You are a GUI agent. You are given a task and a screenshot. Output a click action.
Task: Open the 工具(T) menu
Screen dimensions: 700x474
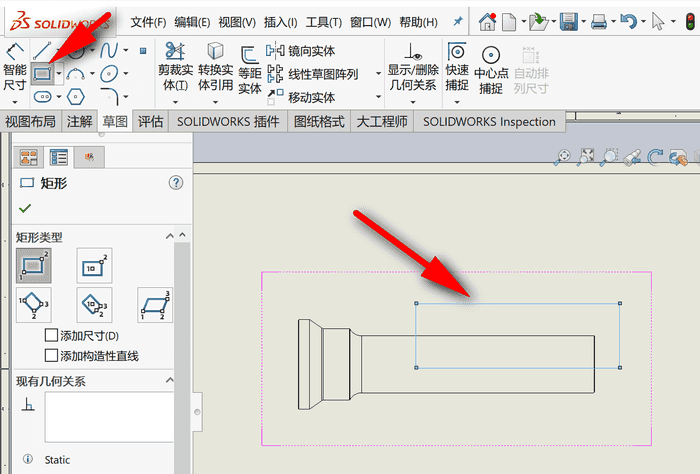pos(324,22)
